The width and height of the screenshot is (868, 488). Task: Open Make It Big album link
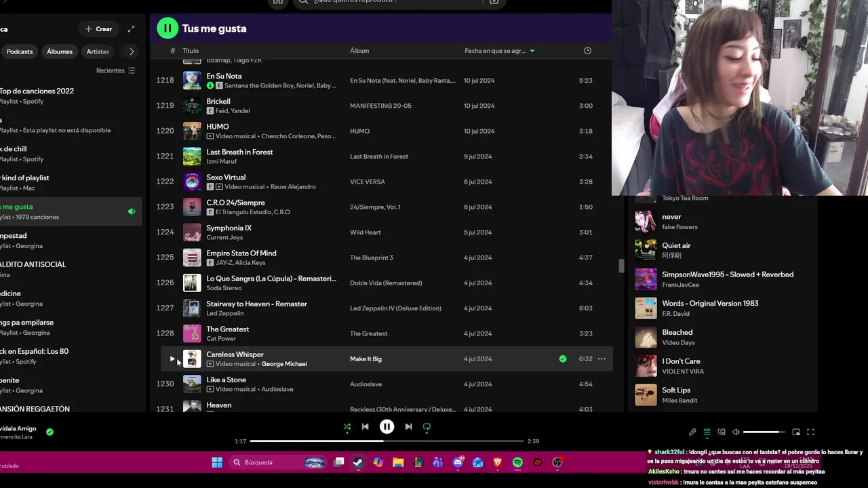tap(366, 359)
